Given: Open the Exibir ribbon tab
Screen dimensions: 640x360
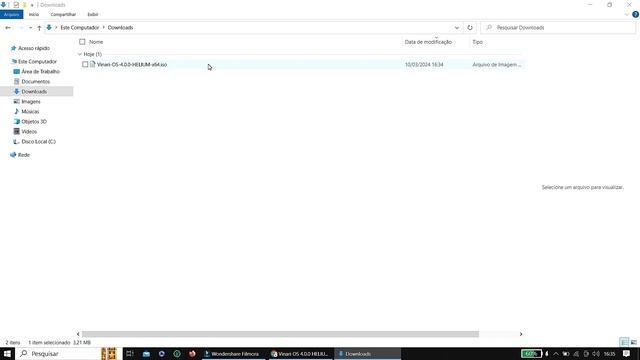Looking at the screenshot, I should tap(93, 14).
